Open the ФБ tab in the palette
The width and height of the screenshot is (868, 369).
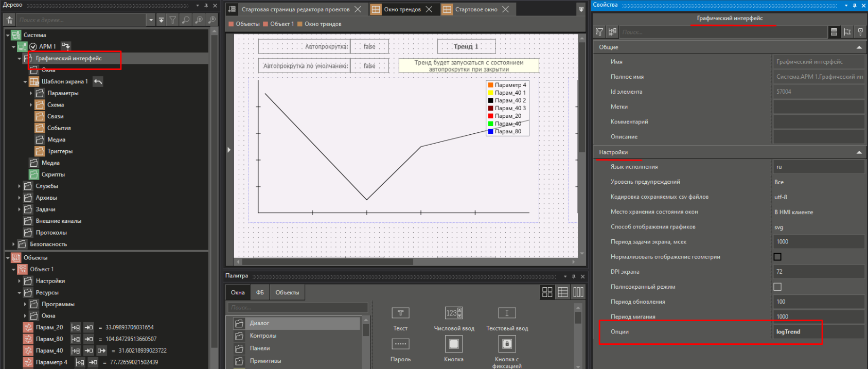260,292
